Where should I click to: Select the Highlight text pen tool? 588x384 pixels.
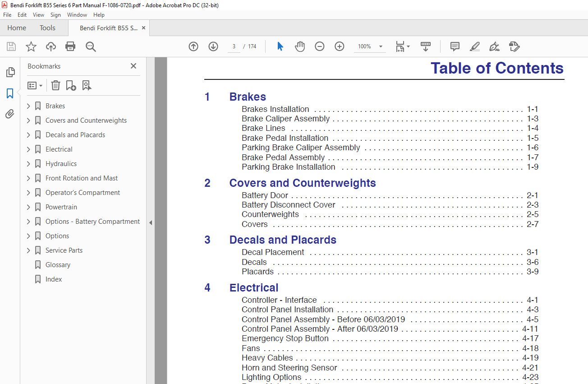(x=475, y=46)
